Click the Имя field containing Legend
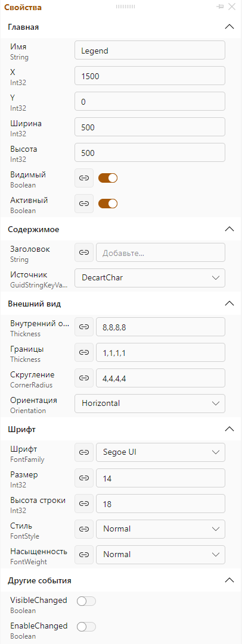This screenshot has height=644, width=242. pyautogui.click(x=150, y=50)
